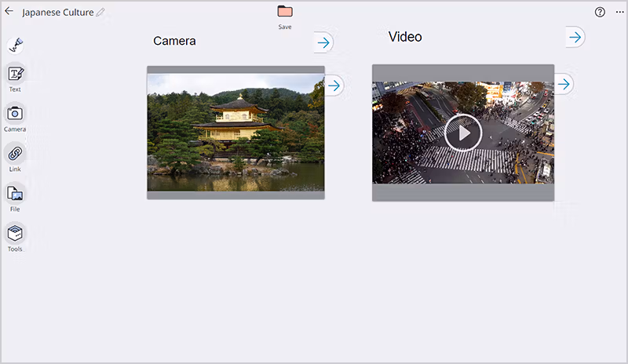Open the Tools box icon
The width and height of the screenshot is (628, 364).
[x=15, y=234]
